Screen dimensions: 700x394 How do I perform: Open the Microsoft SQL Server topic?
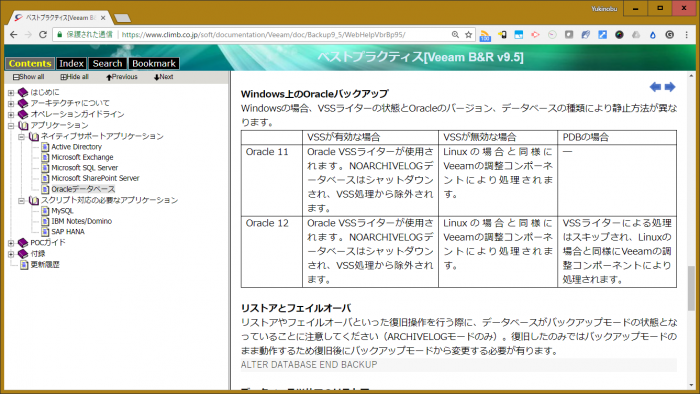84,168
